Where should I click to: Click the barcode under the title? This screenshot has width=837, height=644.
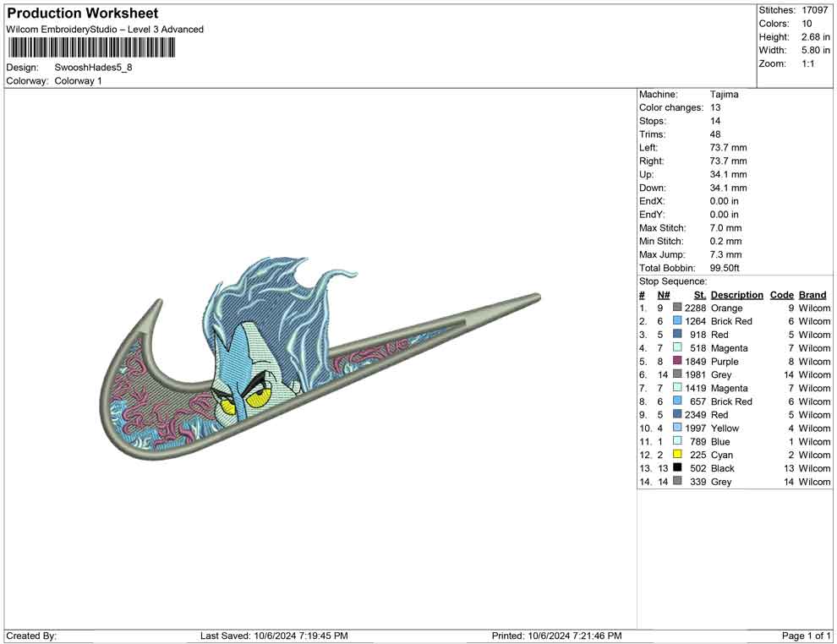click(x=91, y=47)
